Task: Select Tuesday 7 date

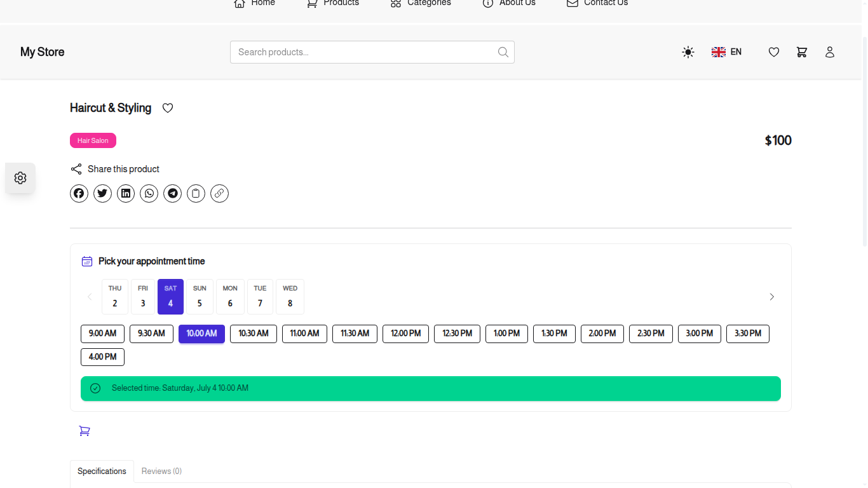Action: [x=260, y=297]
